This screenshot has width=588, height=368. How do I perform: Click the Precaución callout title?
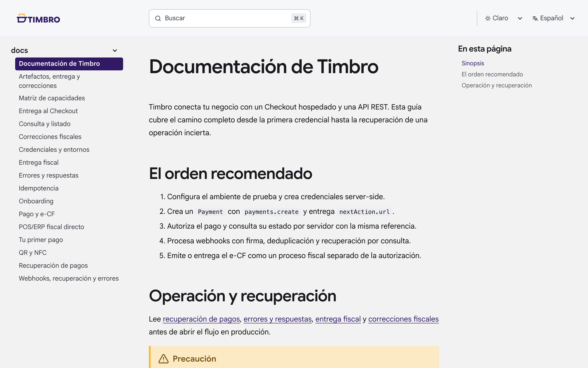coord(194,359)
